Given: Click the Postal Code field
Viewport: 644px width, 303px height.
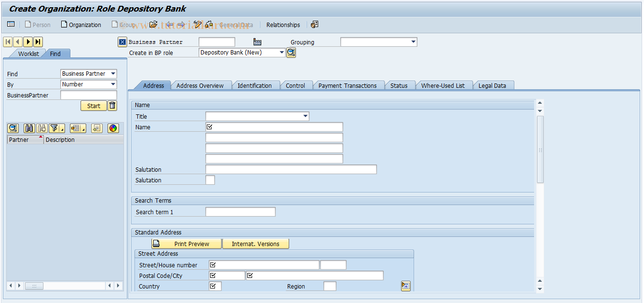Looking at the screenshot, I should pyautogui.click(x=227, y=275).
